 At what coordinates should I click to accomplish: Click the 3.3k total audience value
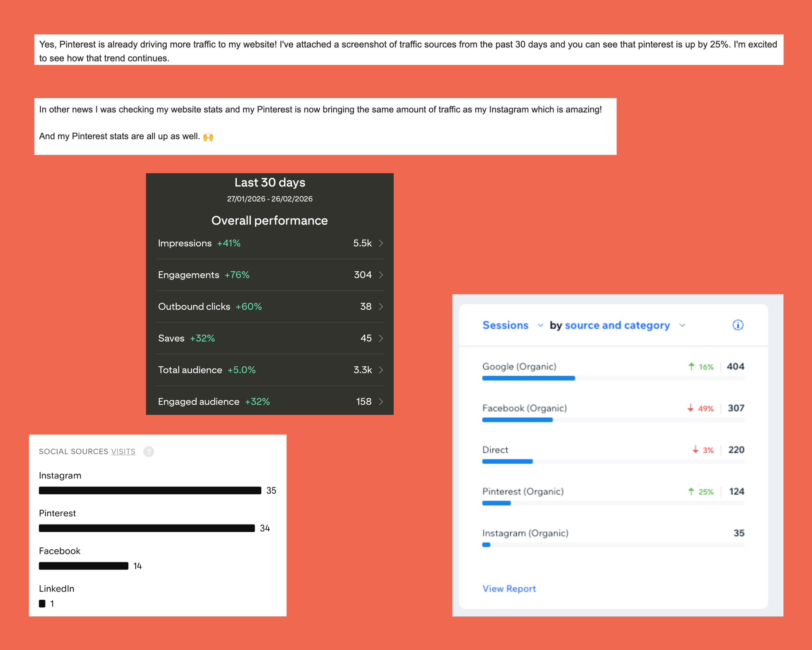point(363,370)
